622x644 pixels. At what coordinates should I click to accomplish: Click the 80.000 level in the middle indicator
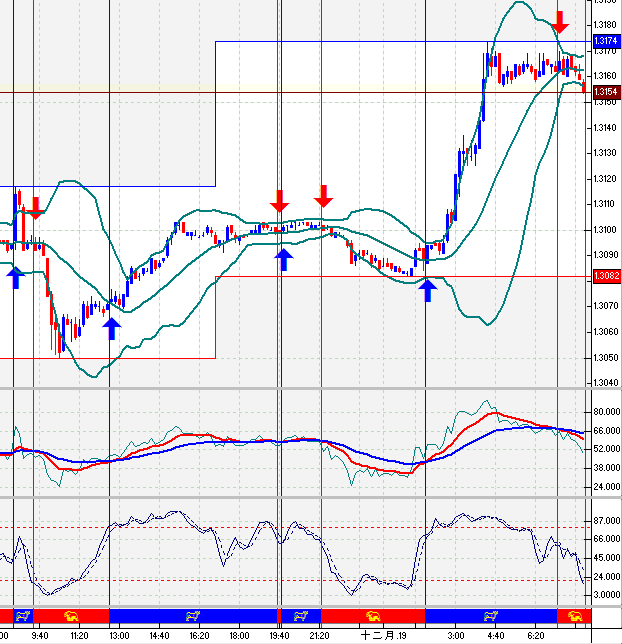(x=607, y=412)
